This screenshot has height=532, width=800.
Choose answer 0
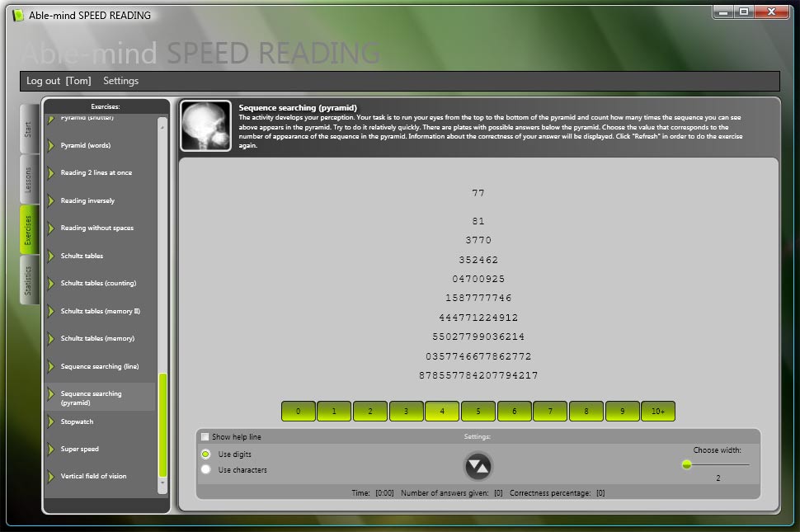pos(299,411)
